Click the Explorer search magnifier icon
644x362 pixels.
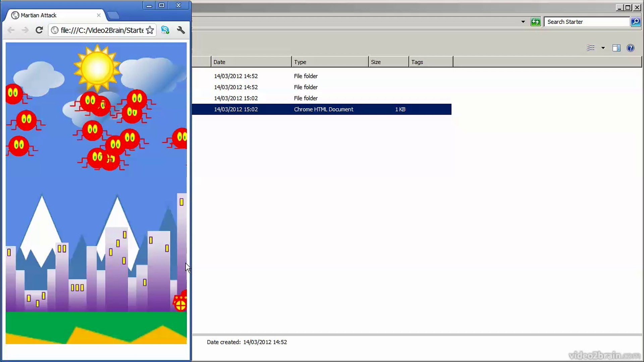pos(635,22)
